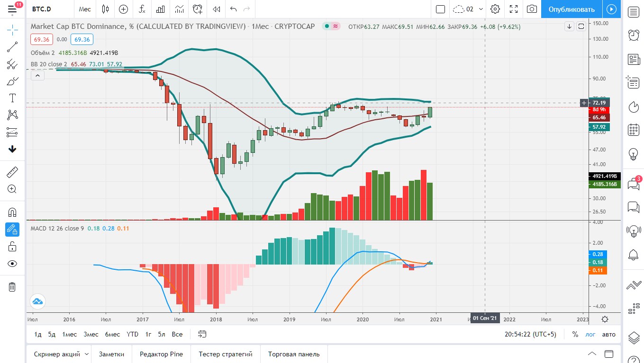Open public chats with 3 notifications

click(x=633, y=184)
